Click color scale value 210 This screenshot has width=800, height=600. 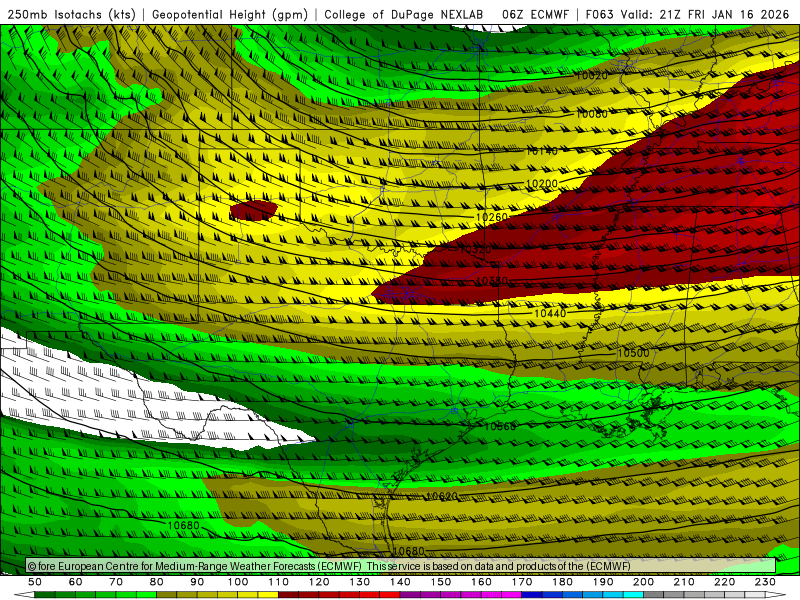(684, 582)
